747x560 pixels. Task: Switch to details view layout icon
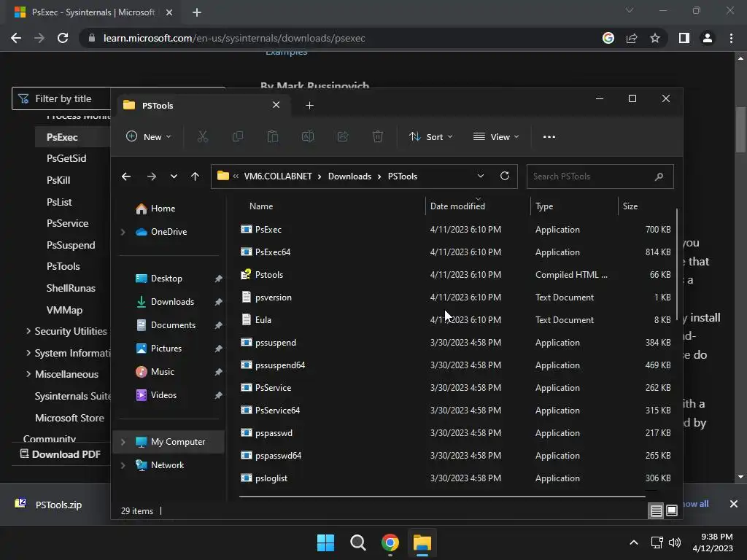[x=656, y=511]
